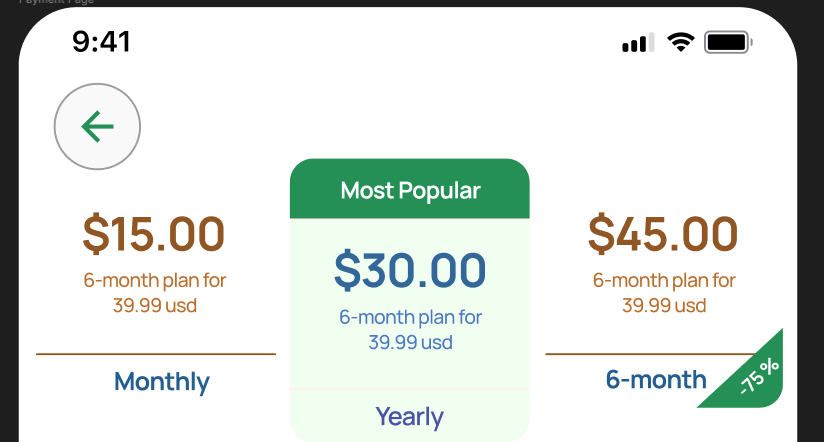
Task: Select the Yearly plan label
Action: click(409, 416)
